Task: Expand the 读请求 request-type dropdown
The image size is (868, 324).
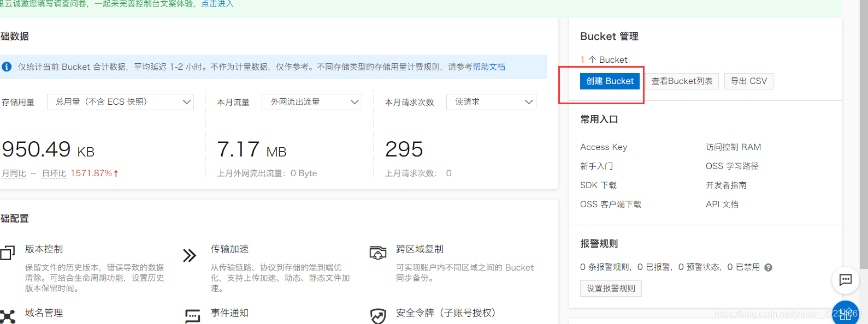Action: [491, 102]
